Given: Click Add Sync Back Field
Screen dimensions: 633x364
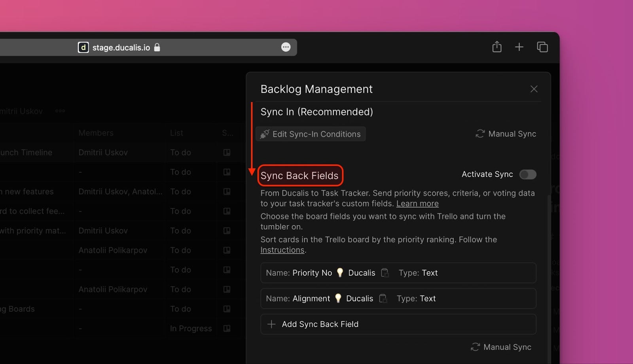Looking at the screenshot, I should click(320, 324).
